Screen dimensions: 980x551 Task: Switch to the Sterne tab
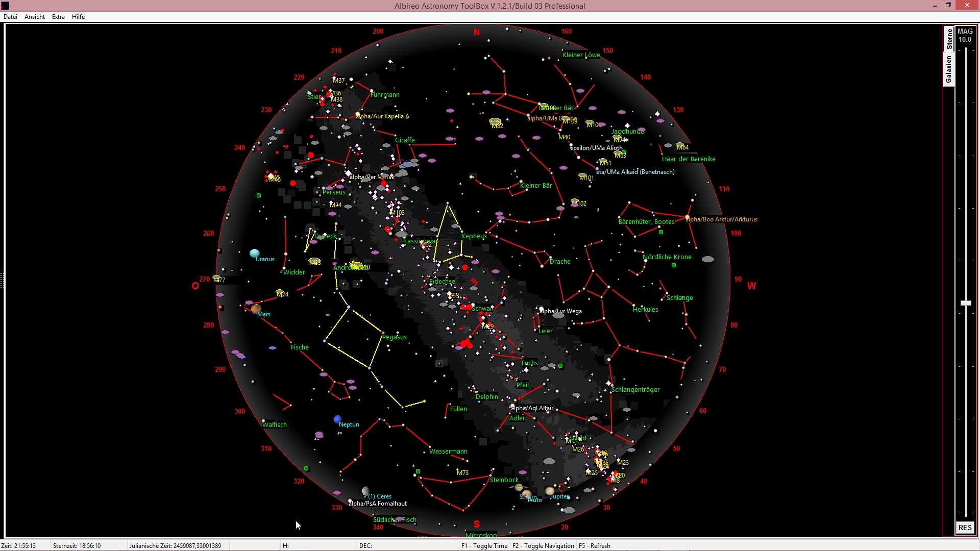point(949,39)
